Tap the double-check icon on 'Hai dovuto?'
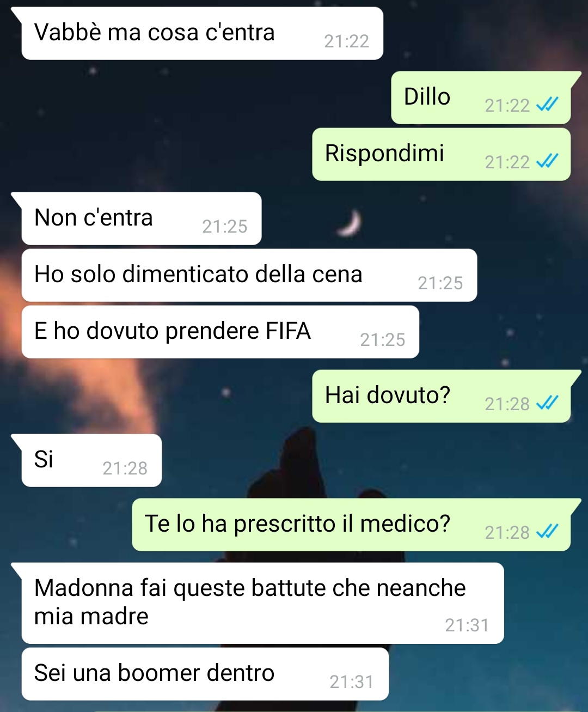 [547, 403]
